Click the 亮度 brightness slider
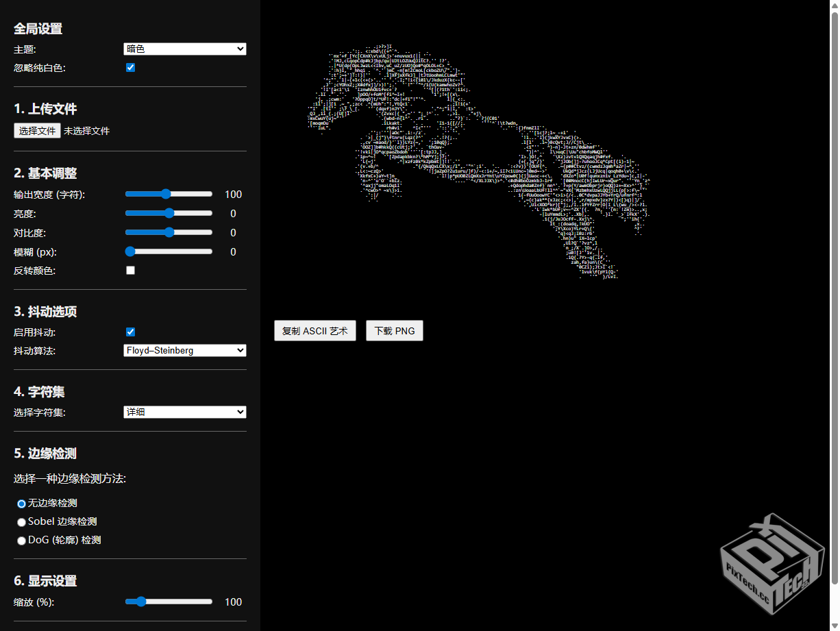The width and height of the screenshot is (840, 631). tap(169, 214)
